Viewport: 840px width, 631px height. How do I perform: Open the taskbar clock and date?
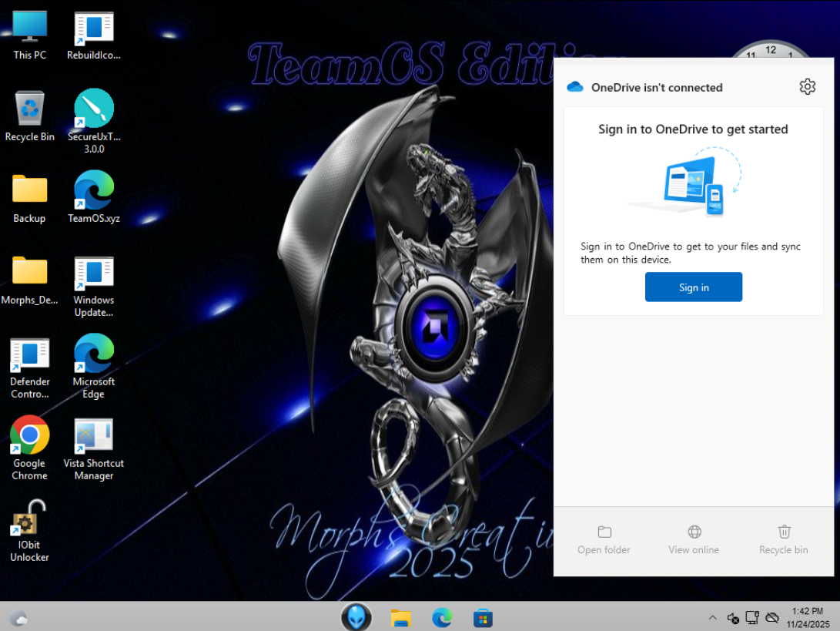(808, 617)
